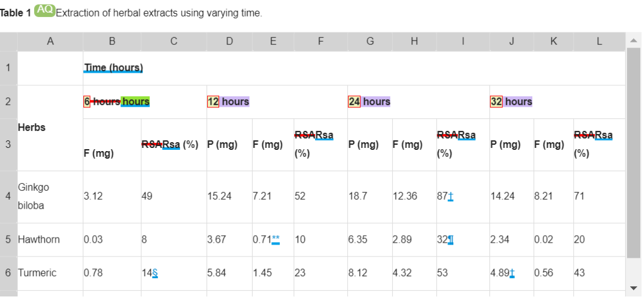Select column A header
Viewport: 644px width, 304px height.
pos(50,42)
